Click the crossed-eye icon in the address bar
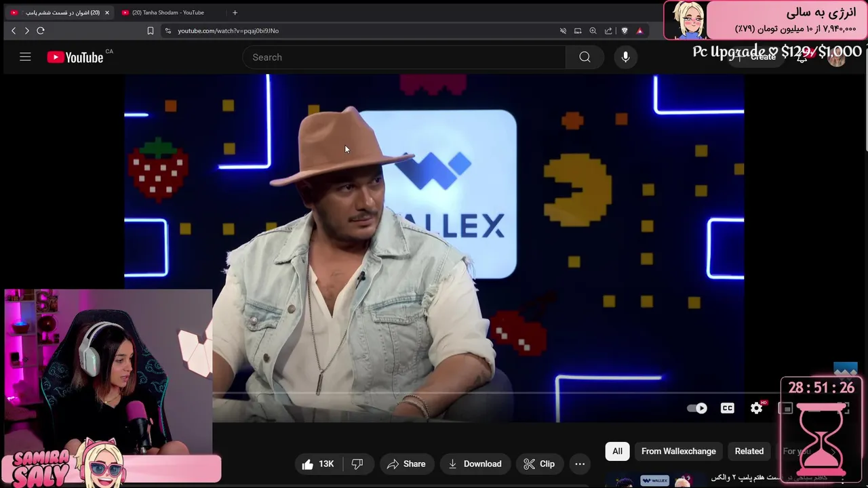The height and width of the screenshot is (488, 868). pos(563,30)
